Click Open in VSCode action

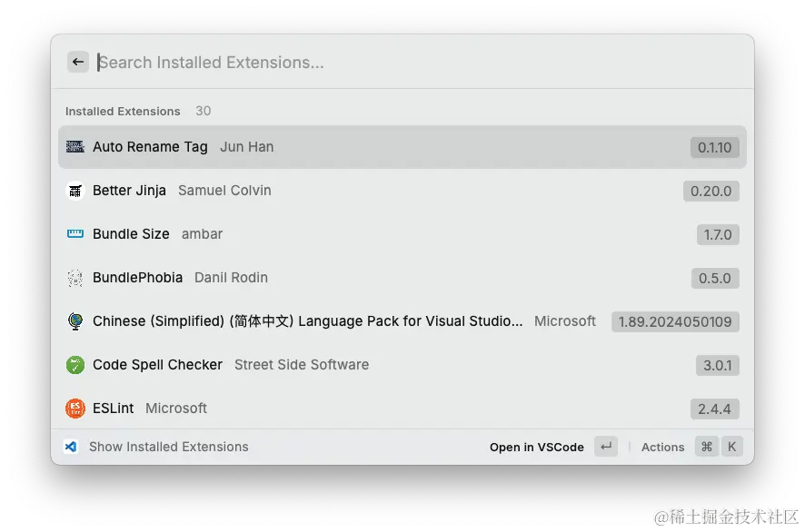click(536, 447)
